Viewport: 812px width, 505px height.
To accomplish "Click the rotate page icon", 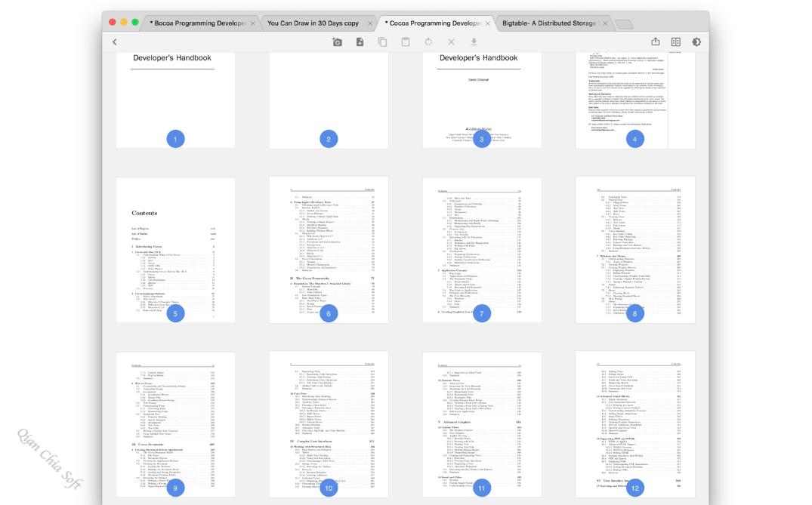I will point(428,42).
